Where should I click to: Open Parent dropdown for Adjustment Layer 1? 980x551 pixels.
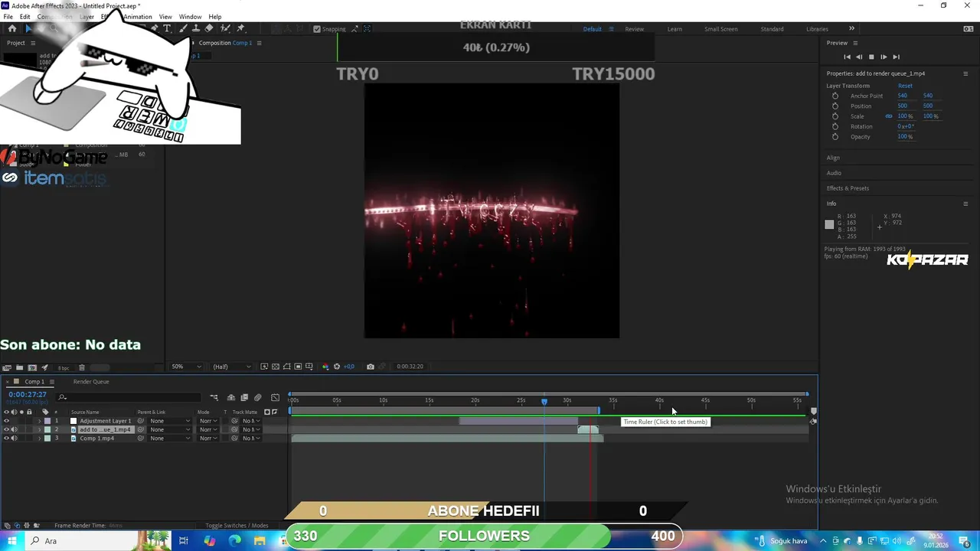169,421
